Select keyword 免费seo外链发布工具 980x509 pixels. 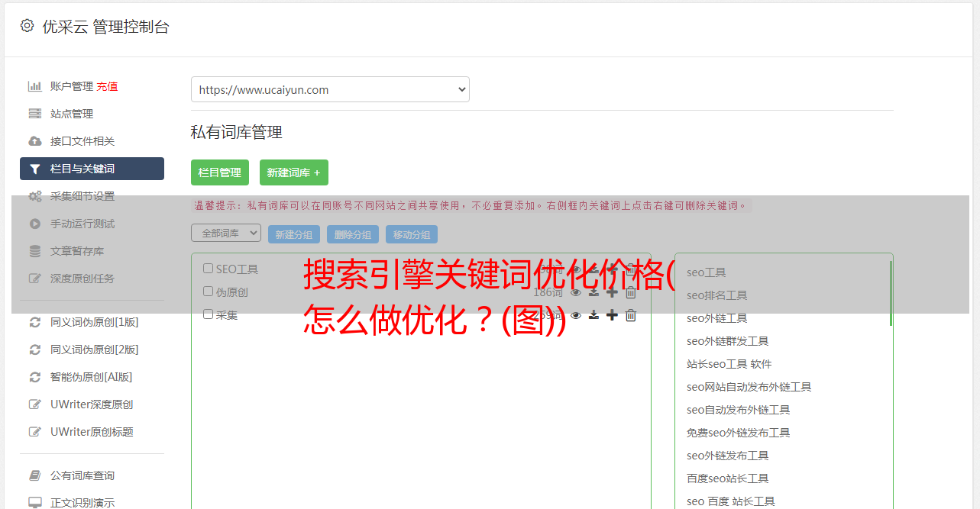pos(738,433)
